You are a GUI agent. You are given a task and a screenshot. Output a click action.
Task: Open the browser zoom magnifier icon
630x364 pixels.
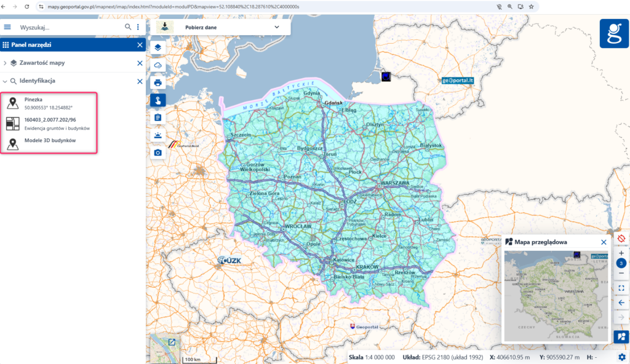pos(509,6)
